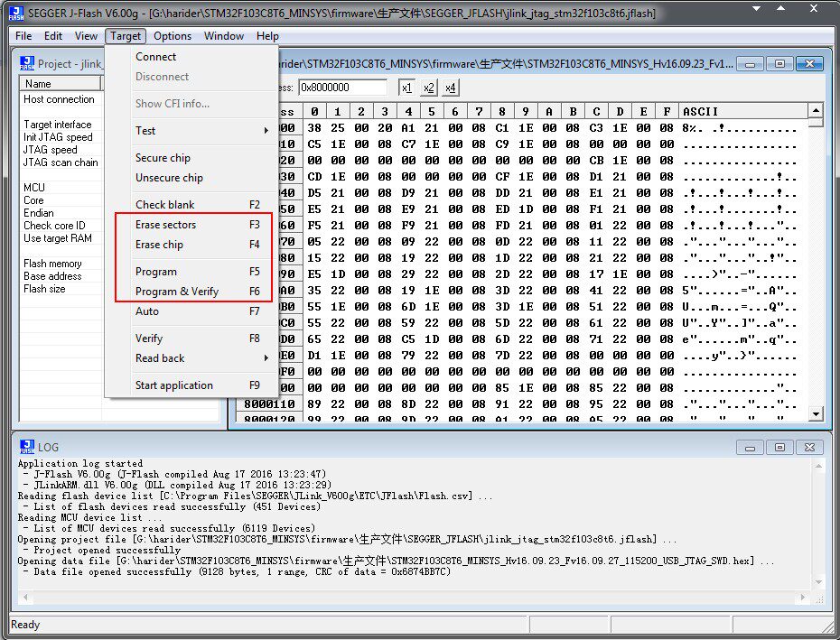
Task: Choose Auto from the Target menu
Action: 191,311
